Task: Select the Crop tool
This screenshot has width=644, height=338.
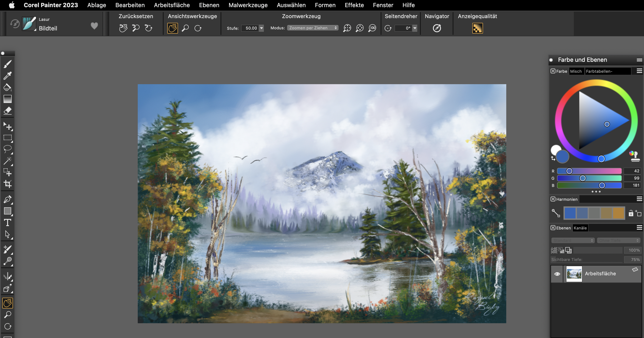Action: pyautogui.click(x=8, y=184)
